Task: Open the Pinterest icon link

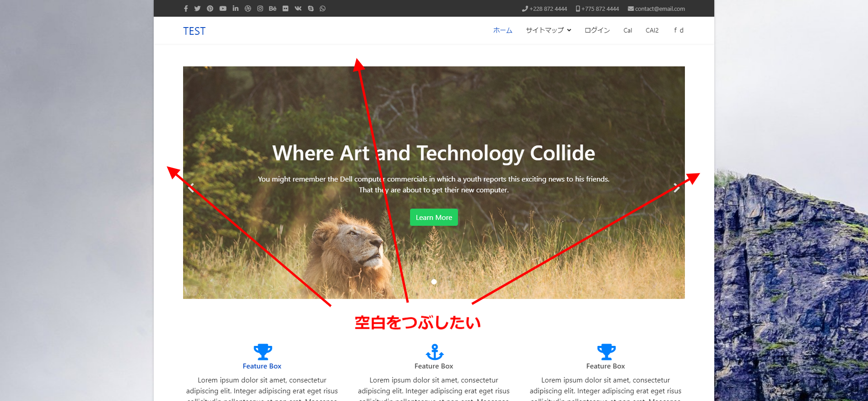Action: click(x=210, y=9)
